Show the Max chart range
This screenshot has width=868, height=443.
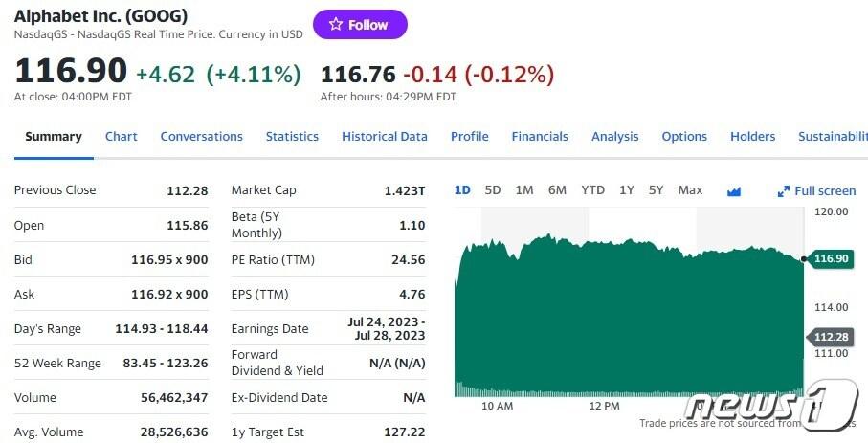pos(690,190)
